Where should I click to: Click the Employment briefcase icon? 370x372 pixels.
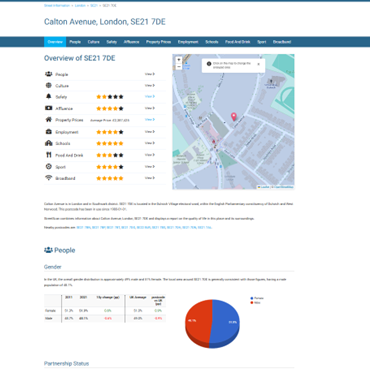coord(49,132)
